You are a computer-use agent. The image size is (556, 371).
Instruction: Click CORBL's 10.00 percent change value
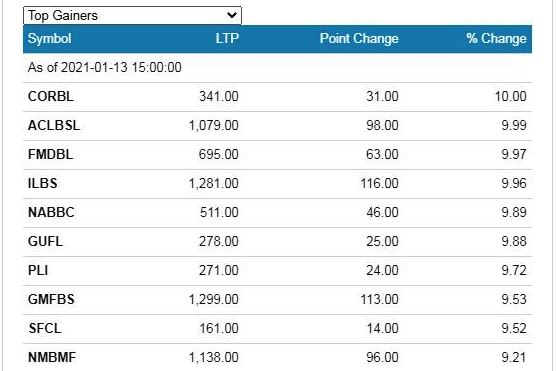(x=511, y=96)
